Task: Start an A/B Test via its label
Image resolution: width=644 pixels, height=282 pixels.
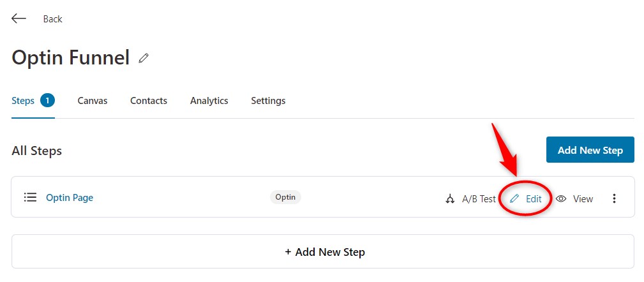Action: pos(479,199)
